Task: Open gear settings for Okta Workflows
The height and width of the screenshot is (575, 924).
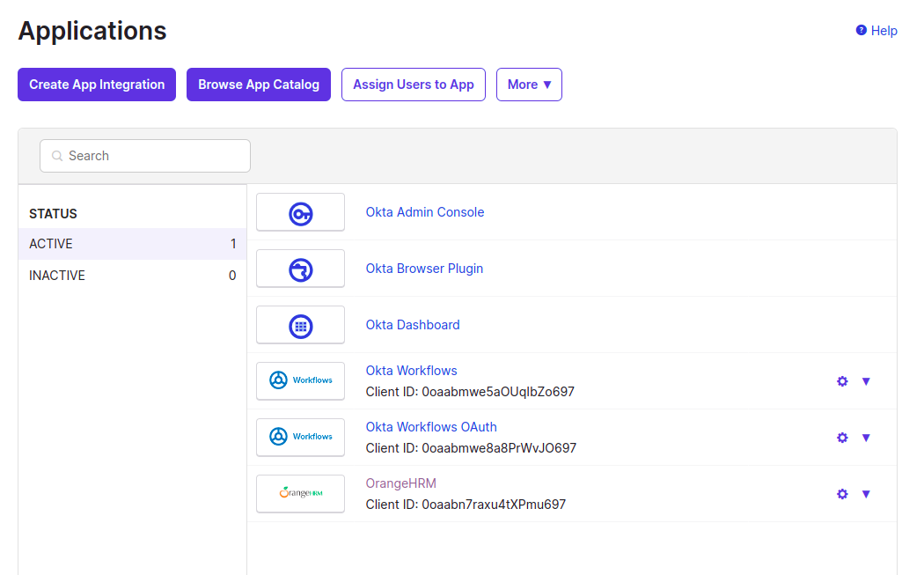Action: click(842, 381)
